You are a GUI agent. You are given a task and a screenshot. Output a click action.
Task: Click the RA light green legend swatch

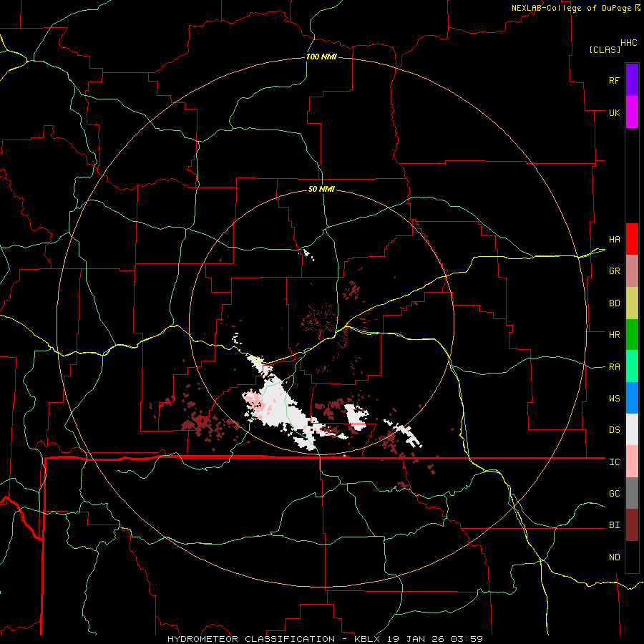click(632, 366)
